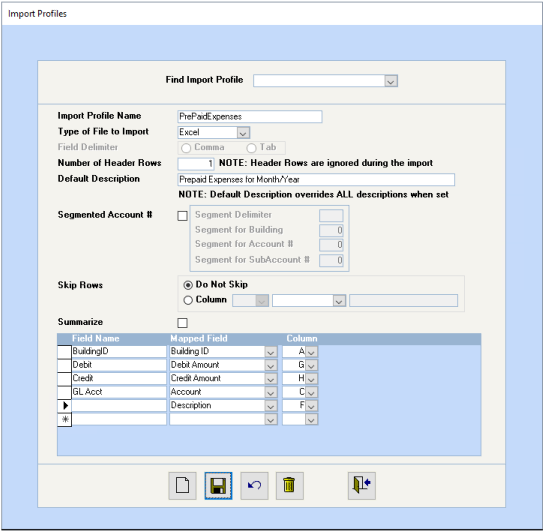
Task: Click the Import Profile Name text field
Action: [250, 116]
